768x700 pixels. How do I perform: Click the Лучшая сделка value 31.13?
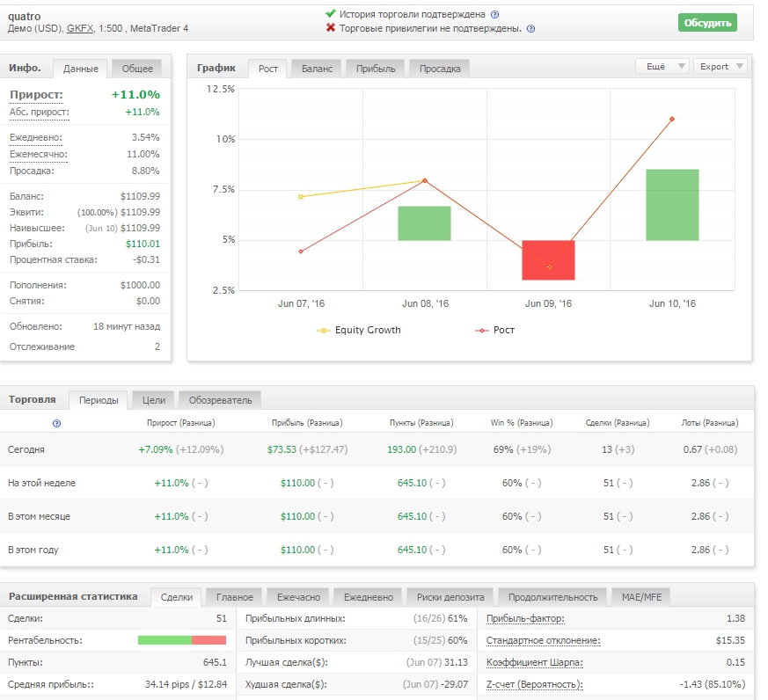click(x=456, y=663)
